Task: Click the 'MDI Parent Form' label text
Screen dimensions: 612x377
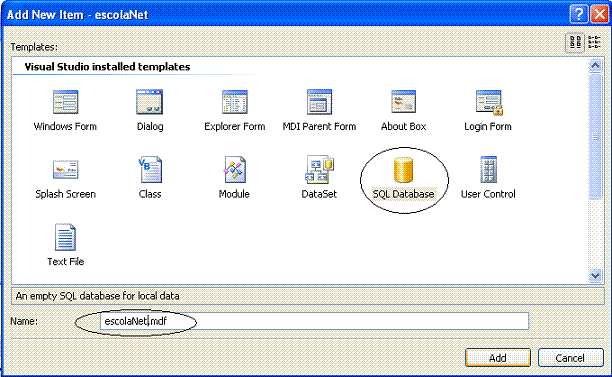Action: pyautogui.click(x=319, y=126)
